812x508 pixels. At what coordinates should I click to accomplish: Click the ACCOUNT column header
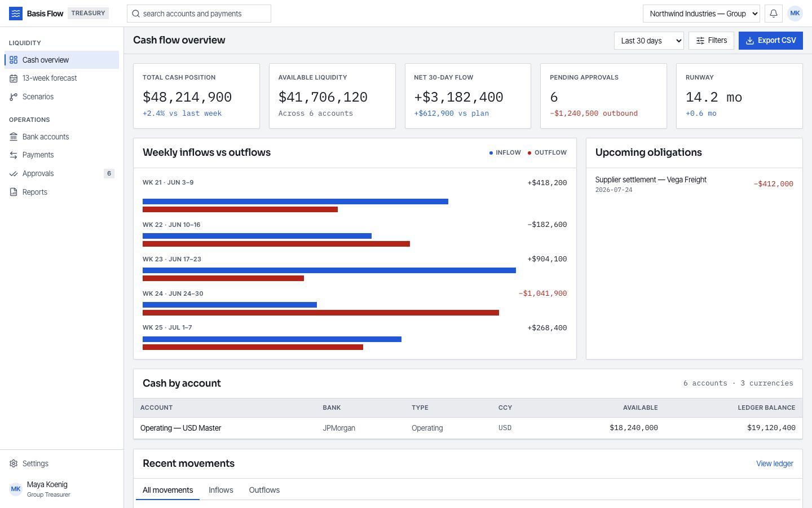click(156, 408)
